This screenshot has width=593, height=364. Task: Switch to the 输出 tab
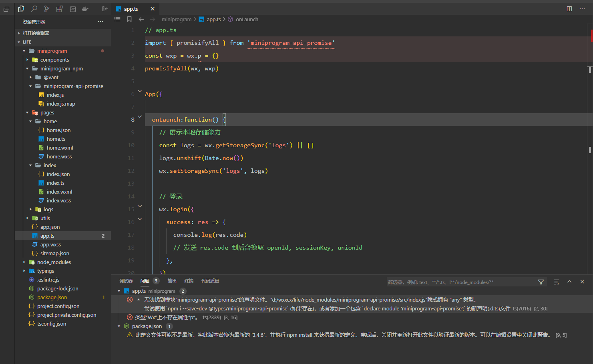click(172, 281)
